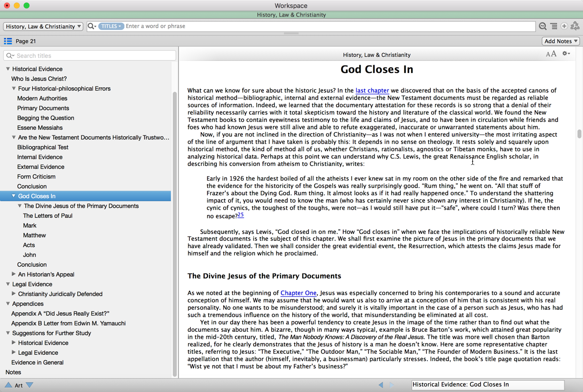The image size is (583, 392).
Task: Click the plus circle icon in the toolbar
Action: click(x=564, y=26)
